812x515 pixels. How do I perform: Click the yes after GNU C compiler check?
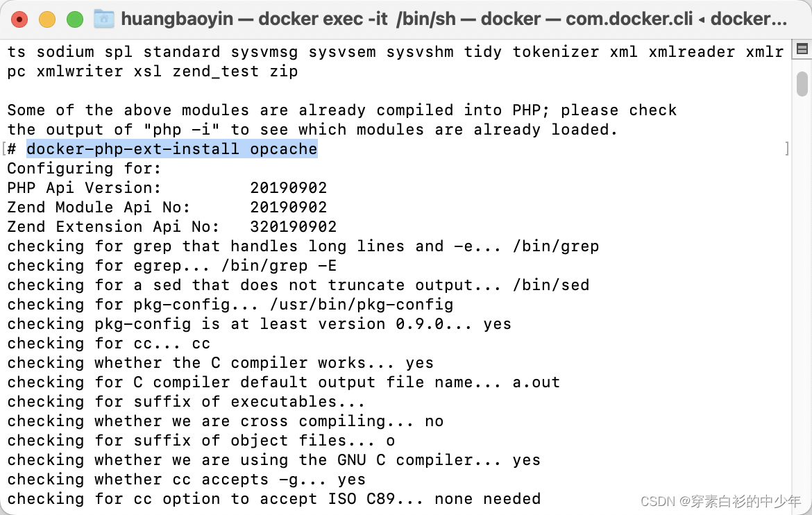coord(527,459)
